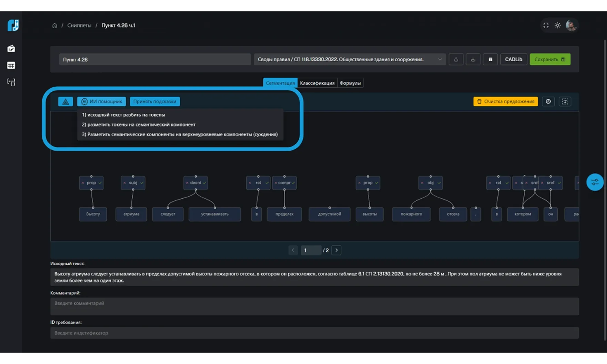Open the ИИ помощник menu
The height and width of the screenshot is (364, 607).
pos(101,101)
